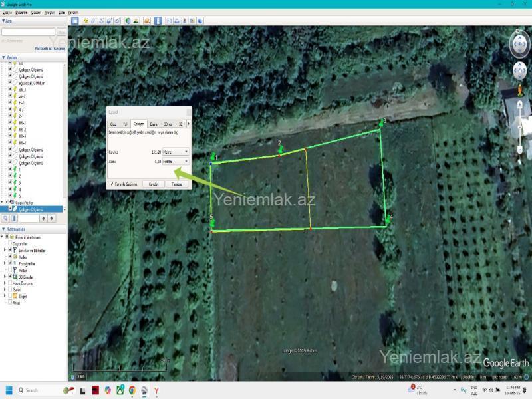Image resolution: width=532 pixels, height=399 pixels.
Task: Click the Record a Tour icon
Action: pos(117,21)
